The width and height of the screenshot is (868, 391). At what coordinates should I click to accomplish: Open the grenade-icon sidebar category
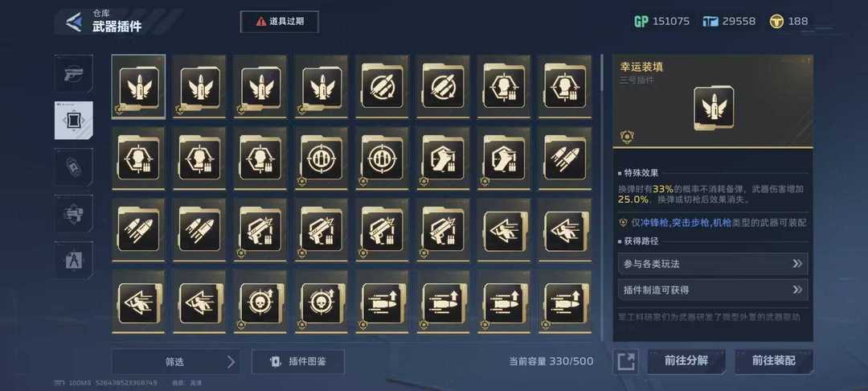74,167
